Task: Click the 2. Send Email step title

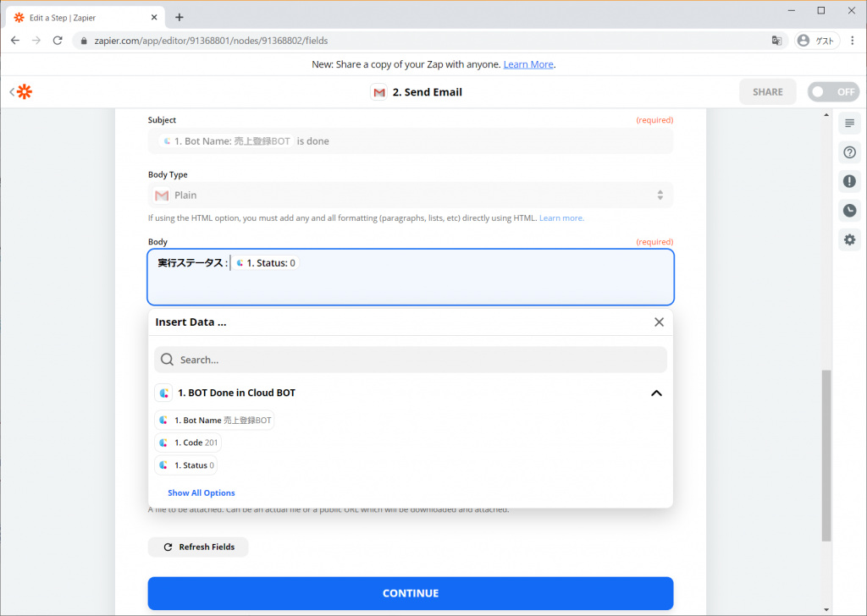Action: tap(427, 92)
